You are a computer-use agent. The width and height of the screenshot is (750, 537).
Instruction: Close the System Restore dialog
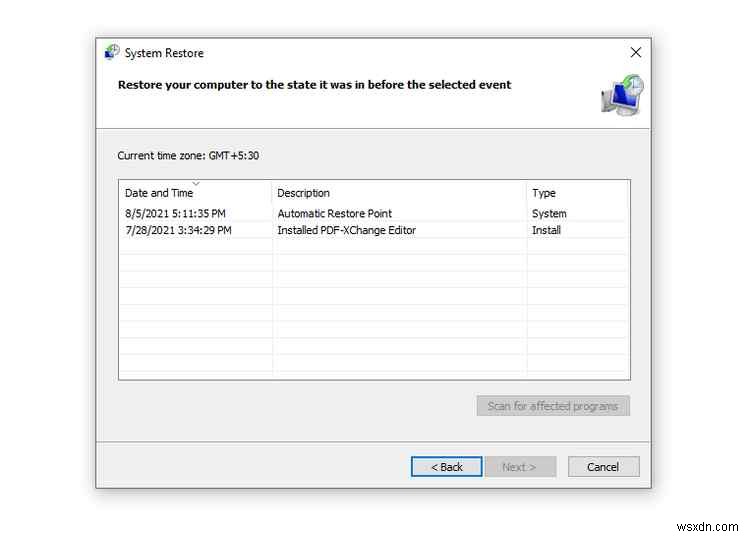636,52
